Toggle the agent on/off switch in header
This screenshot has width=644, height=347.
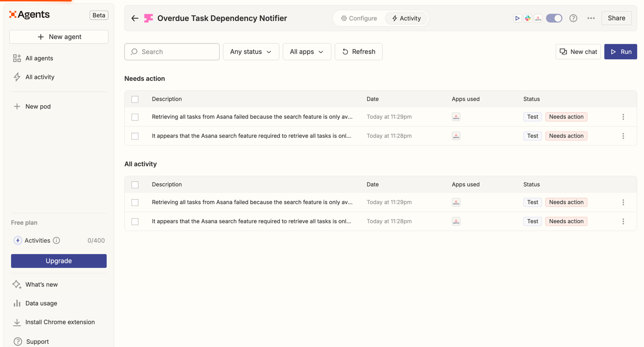pyautogui.click(x=554, y=18)
